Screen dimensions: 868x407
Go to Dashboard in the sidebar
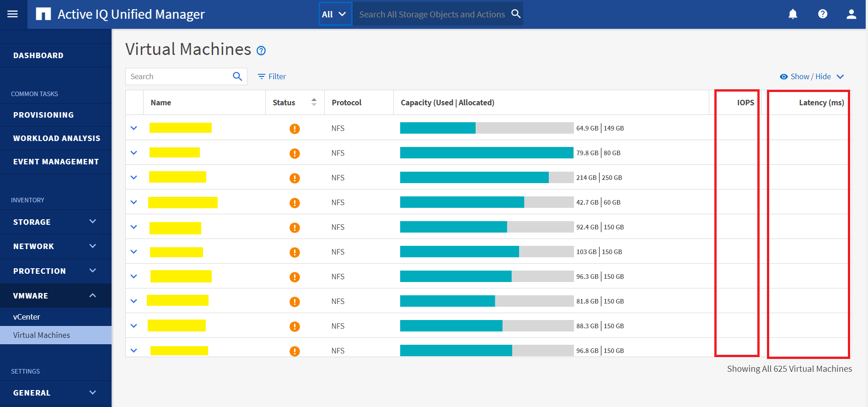(38, 55)
